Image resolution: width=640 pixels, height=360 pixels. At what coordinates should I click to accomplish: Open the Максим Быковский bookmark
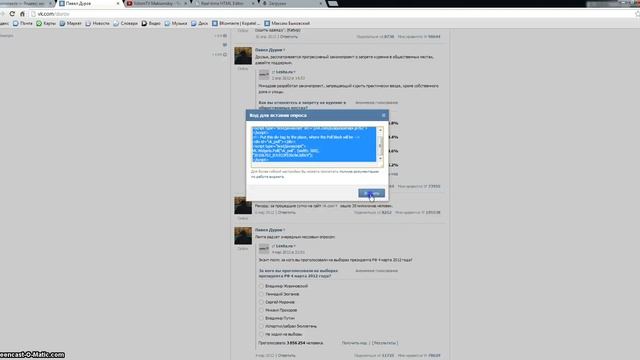pyautogui.click(x=287, y=23)
